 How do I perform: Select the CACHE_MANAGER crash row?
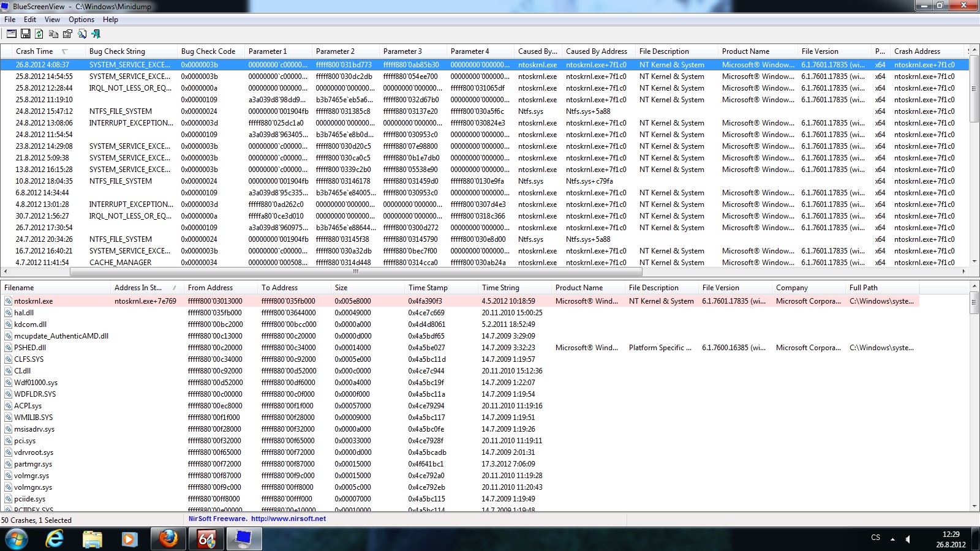tap(120, 263)
